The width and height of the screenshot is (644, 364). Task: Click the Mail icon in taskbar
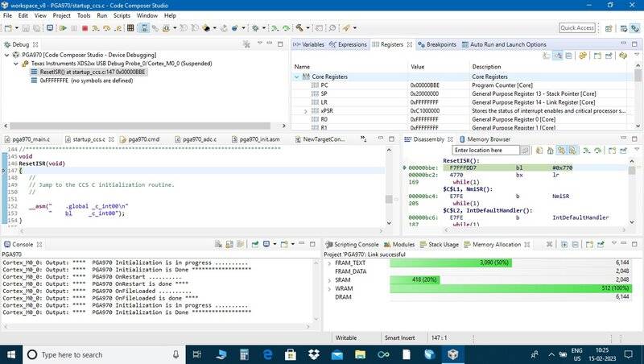(x=337, y=354)
